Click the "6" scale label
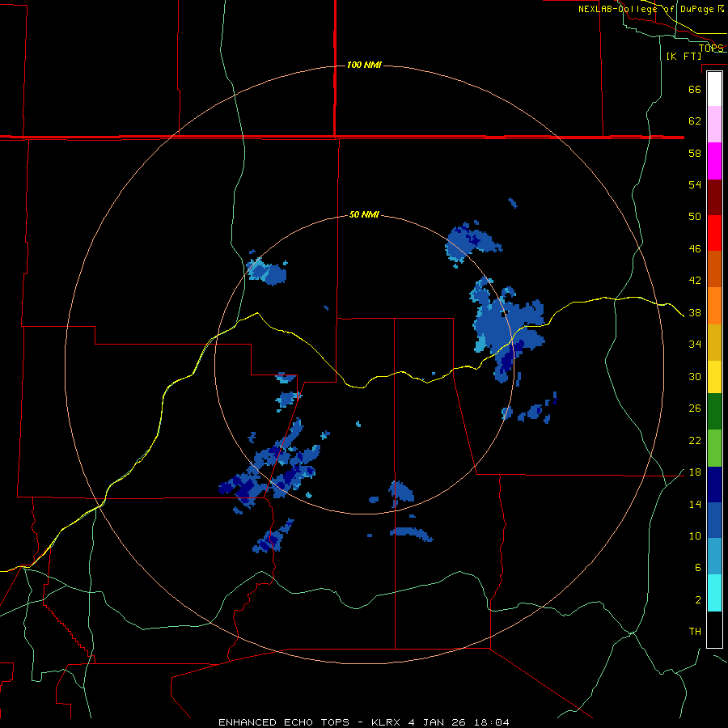728x728 pixels. [x=697, y=567]
